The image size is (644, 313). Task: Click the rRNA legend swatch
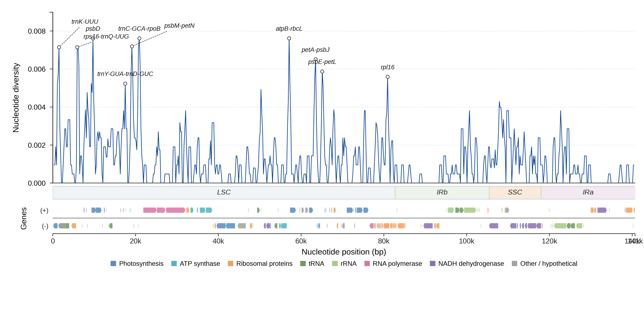(335, 264)
